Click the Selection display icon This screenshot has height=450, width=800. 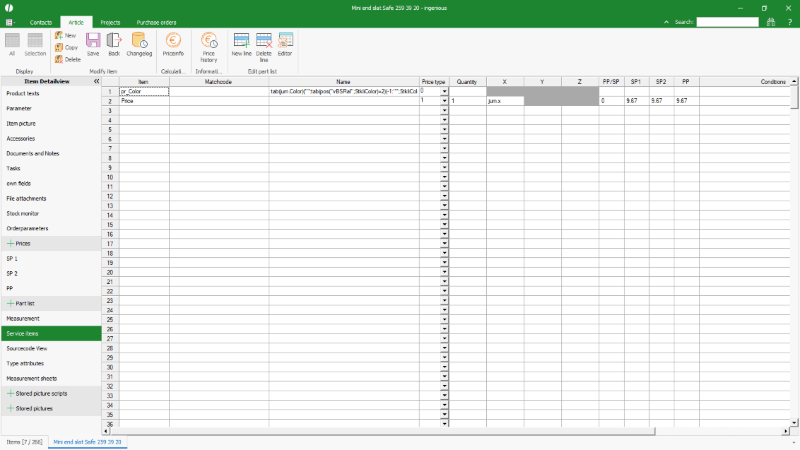click(35, 44)
